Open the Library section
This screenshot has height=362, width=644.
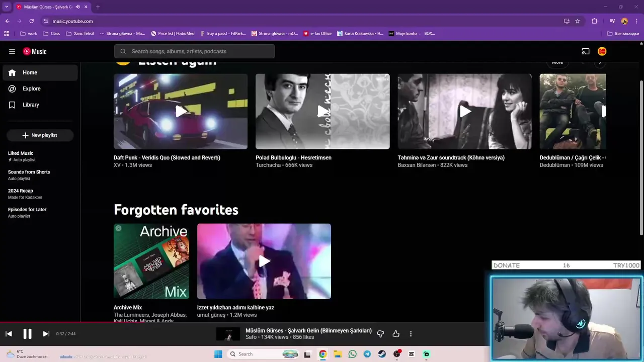[x=40, y=105]
